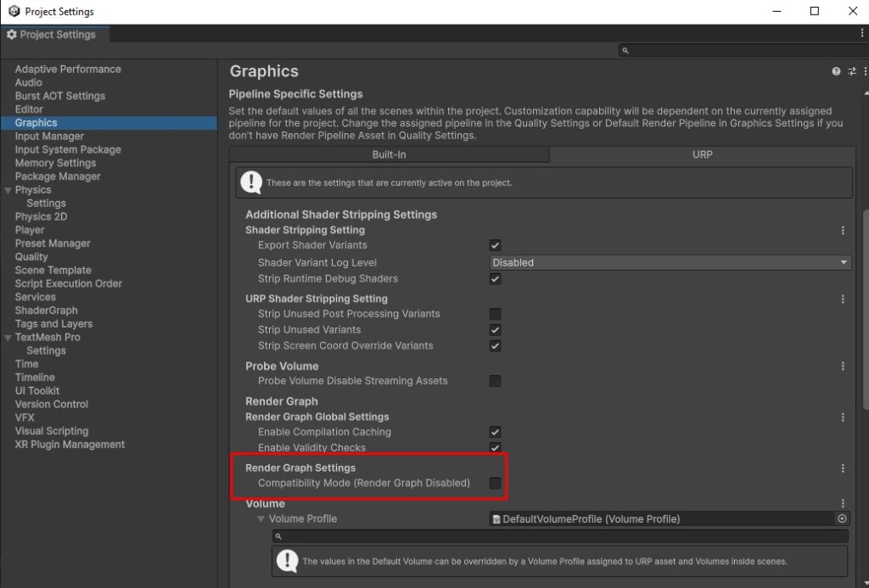This screenshot has height=588, width=869.
Task: Open Script Execution Order settings
Action: 68,283
